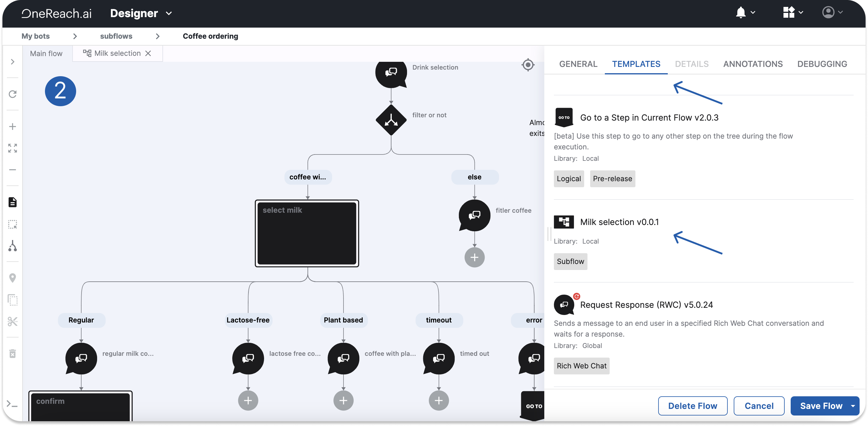This screenshot has height=426, width=868.
Task: Click the Cancel button
Action: point(759,406)
